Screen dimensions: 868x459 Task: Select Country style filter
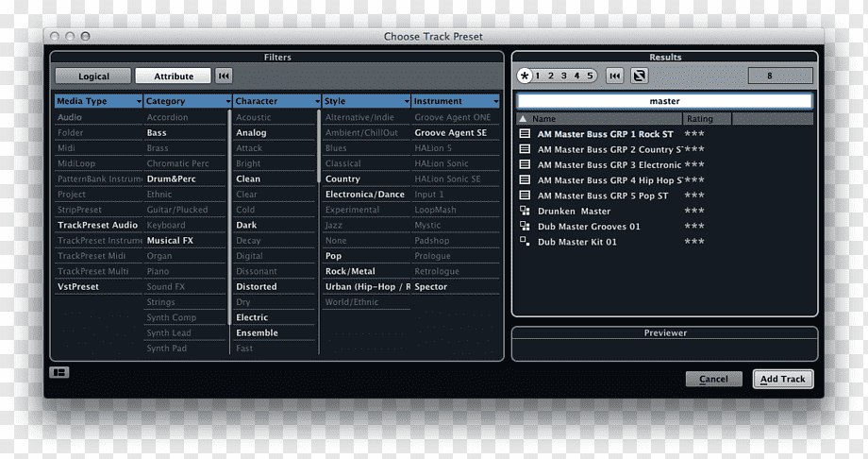click(x=342, y=179)
